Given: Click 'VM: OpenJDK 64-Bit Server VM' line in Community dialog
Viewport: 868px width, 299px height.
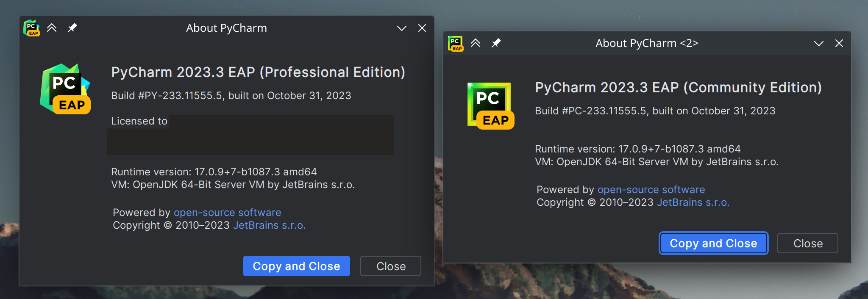Looking at the screenshot, I should pos(657,162).
